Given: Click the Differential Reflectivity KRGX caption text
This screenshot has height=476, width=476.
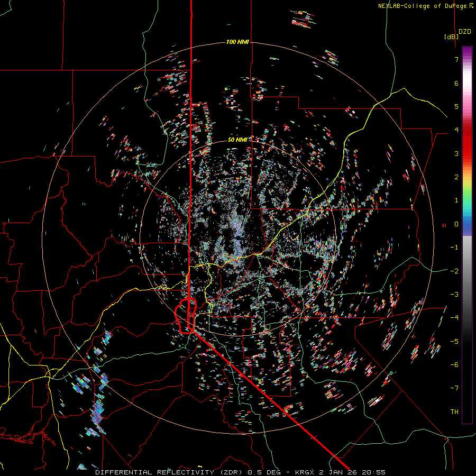Looking at the screenshot, I should point(240,472).
